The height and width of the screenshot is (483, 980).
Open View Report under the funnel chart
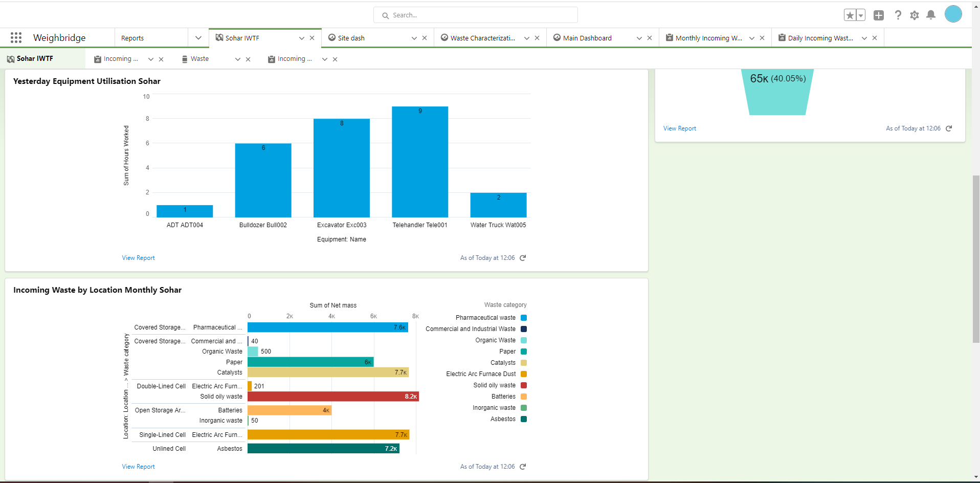click(680, 128)
